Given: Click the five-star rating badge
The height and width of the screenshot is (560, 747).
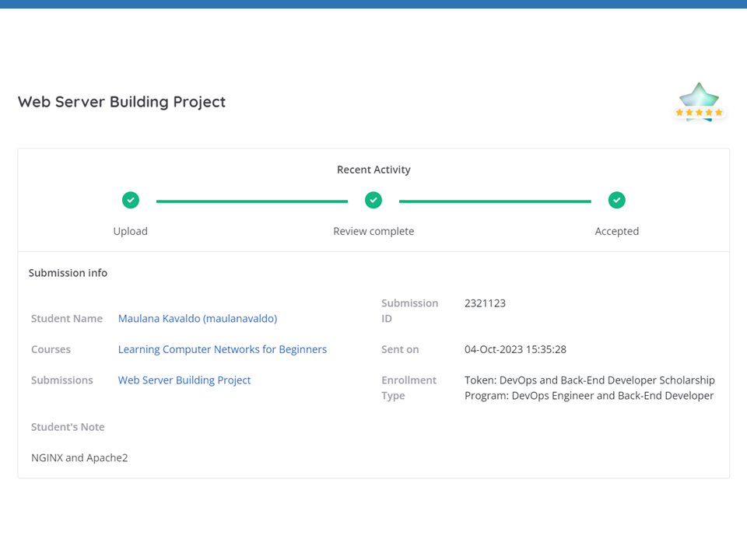Looking at the screenshot, I should pos(699,102).
